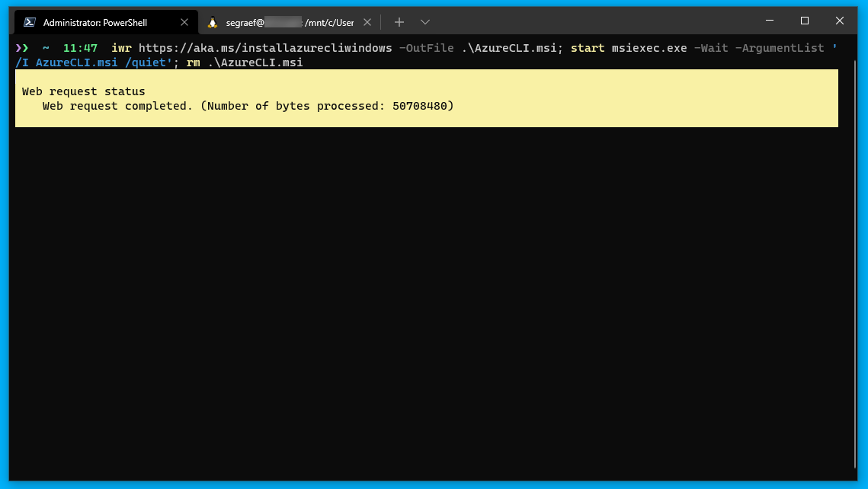868x489 pixels.
Task: Click the -Wait parameter text
Action: pyautogui.click(x=711, y=48)
